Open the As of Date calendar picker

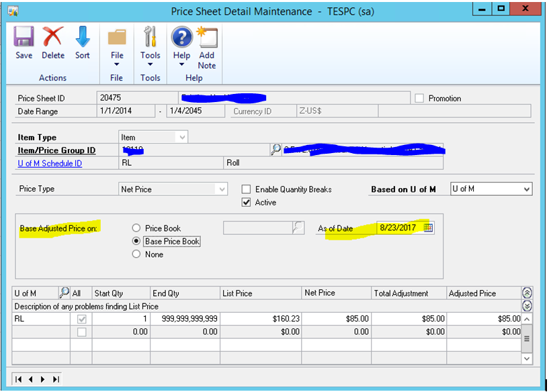(x=428, y=228)
